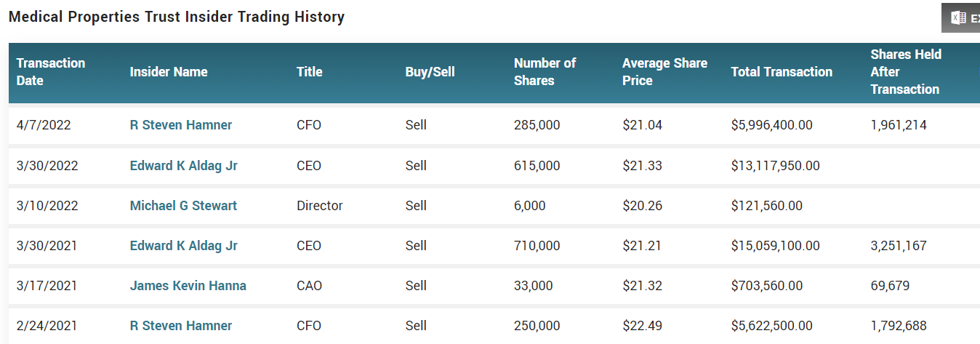
Task: Open R Steven Hamner link dated 4/7/2022
Action: pyautogui.click(x=181, y=125)
